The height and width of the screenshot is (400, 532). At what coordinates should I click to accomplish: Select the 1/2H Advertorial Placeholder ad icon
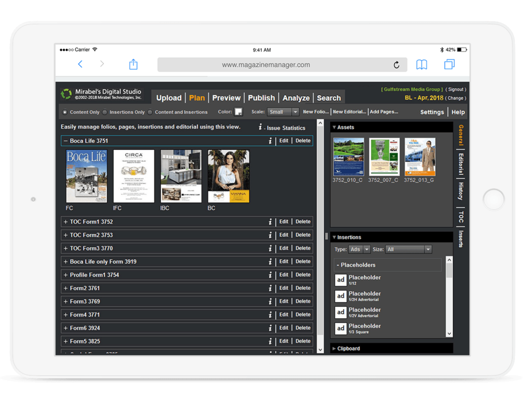[340, 296]
